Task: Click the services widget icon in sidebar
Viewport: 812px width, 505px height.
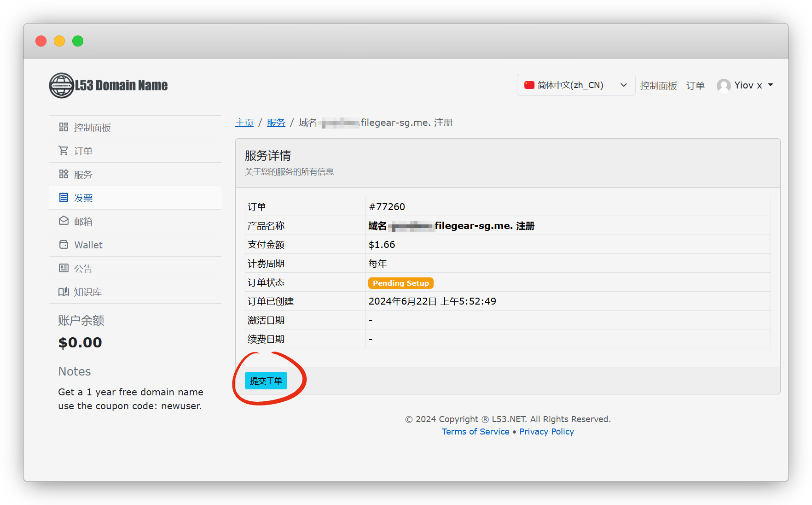Action: click(64, 174)
